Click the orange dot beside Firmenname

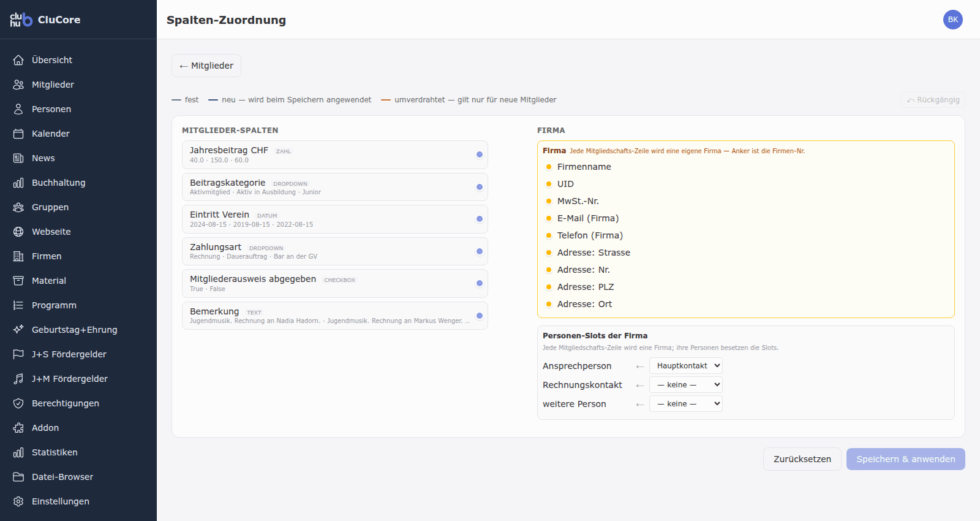click(x=549, y=167)
